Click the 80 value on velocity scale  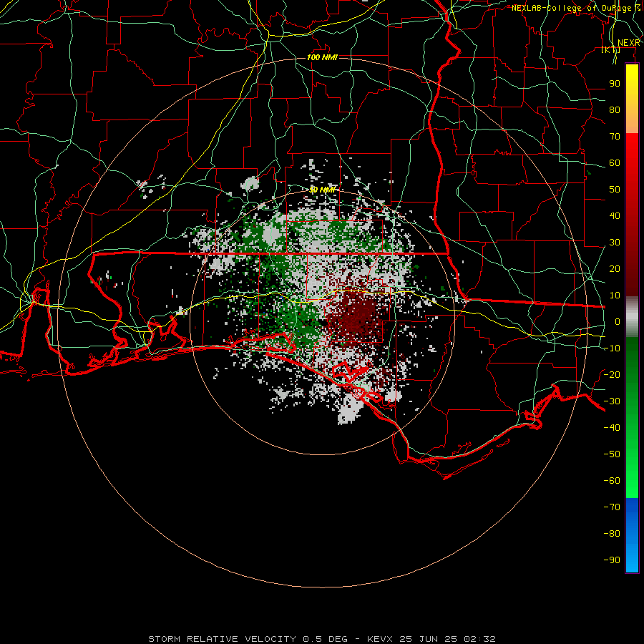[615, 110]
